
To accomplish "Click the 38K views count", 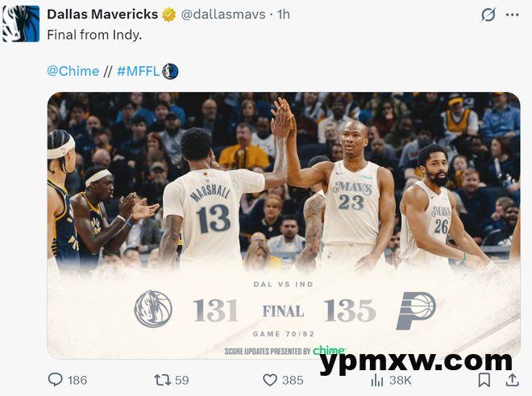I will coord(401,381).
